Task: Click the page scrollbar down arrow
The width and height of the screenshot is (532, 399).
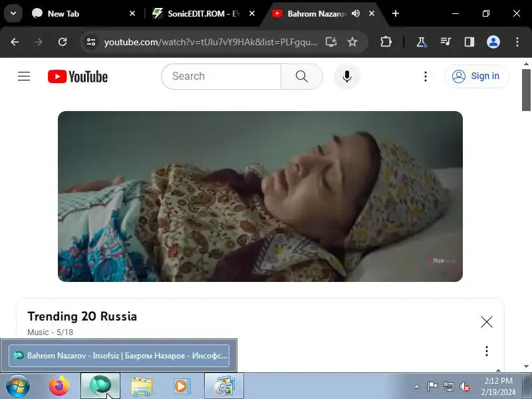Action: coord(526,366)
